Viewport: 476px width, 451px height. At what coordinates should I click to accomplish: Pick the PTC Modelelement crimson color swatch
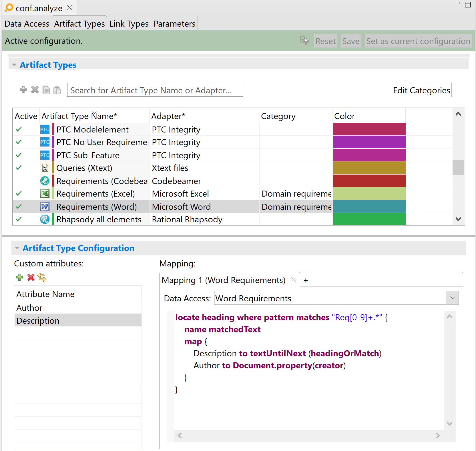coord(369,129)
